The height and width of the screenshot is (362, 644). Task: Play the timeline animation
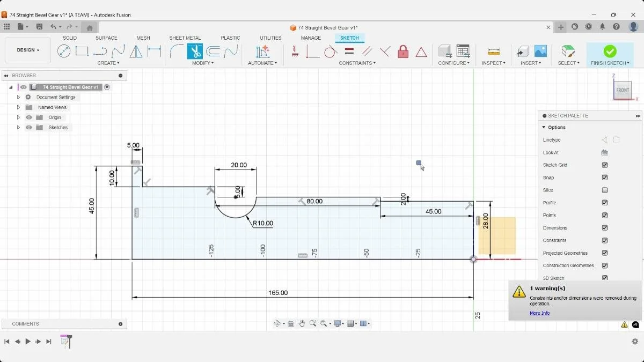[28, 342]
